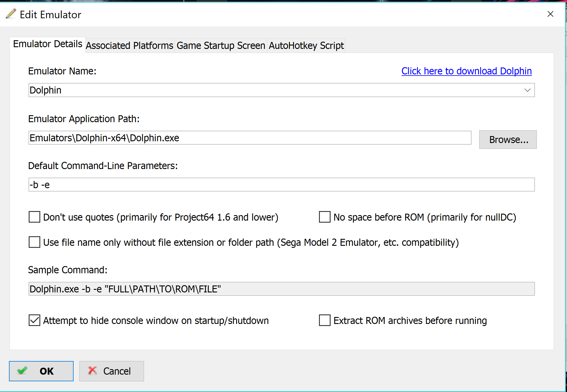This screenshot has width=567, height=392.
Task: Enable Use file name only checkbox
Action: point(34,242)
